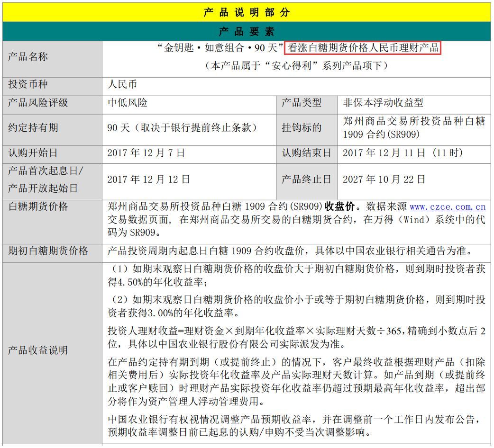494x448 pixels.
Task: Click the date 2017年12月11日（11时）
Action: [403, 153]
